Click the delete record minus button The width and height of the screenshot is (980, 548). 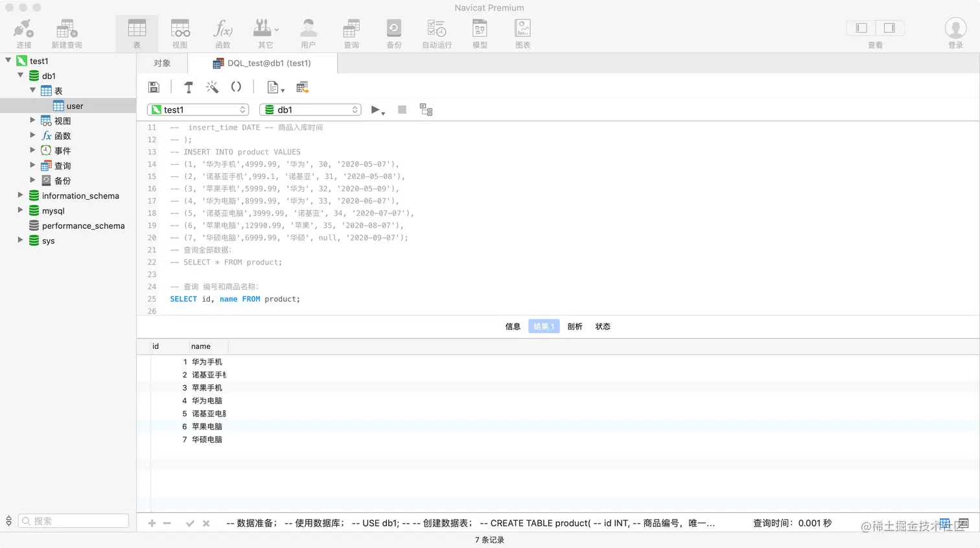(167, 523)
